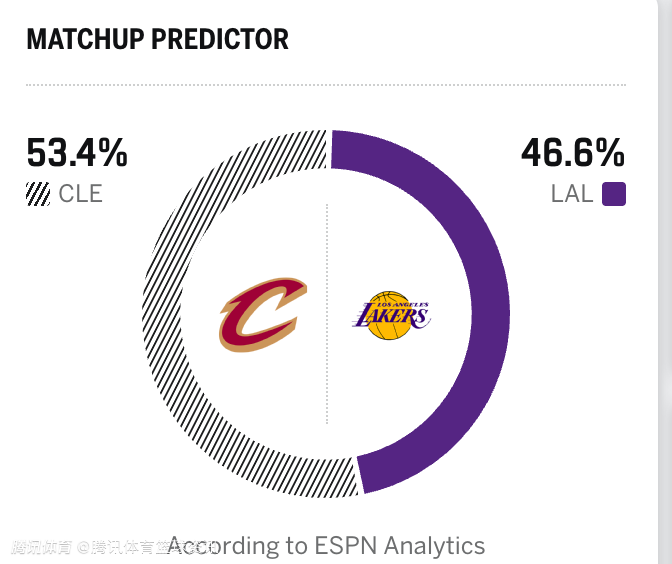Click the word Analytics in the caption

coord(435,546)
